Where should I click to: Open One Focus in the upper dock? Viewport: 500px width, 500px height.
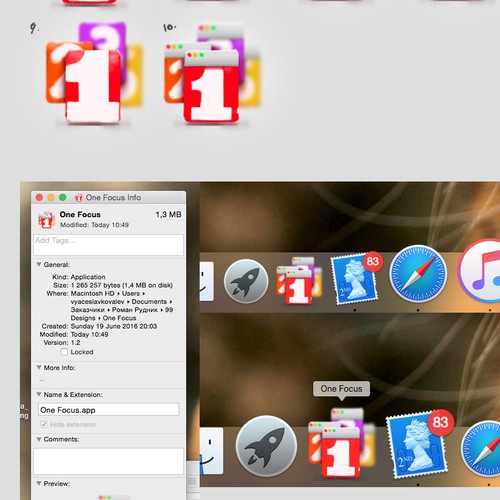(x=299, y=280)
